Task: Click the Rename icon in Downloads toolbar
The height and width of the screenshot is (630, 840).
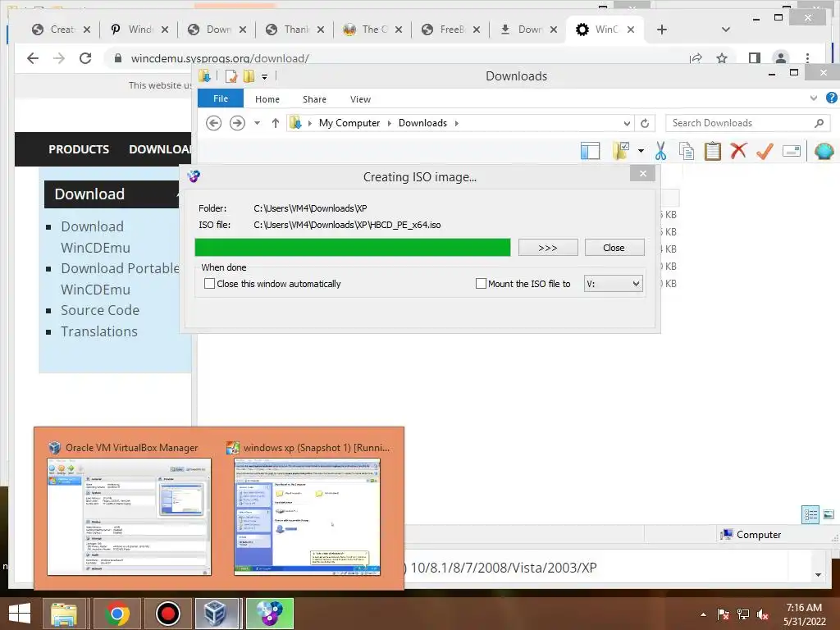Action: [x=792, y=151]
